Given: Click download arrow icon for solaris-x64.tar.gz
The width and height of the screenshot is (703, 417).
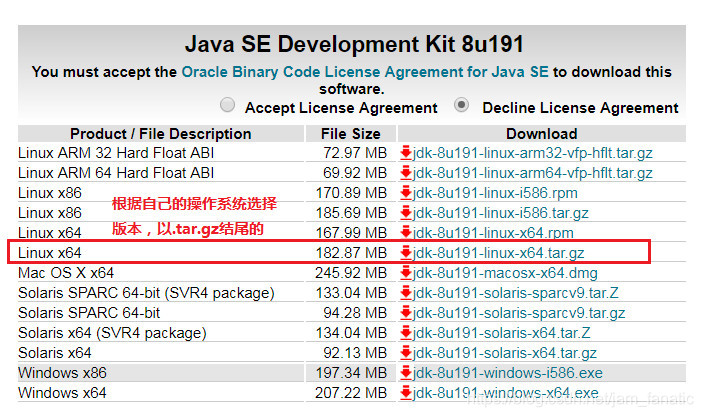Looking at the screenshot, I should 406,353.
